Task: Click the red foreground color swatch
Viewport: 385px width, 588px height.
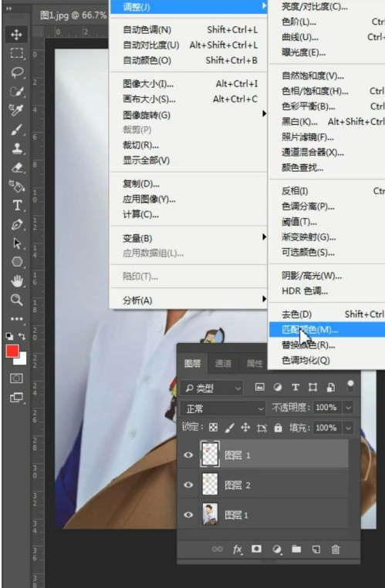Action: coord(12,351)
